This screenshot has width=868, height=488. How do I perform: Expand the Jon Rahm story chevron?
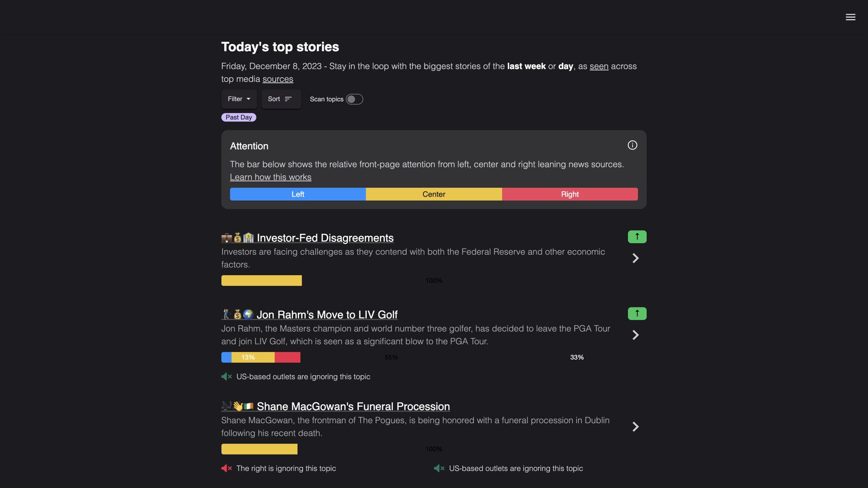(635, 335)
